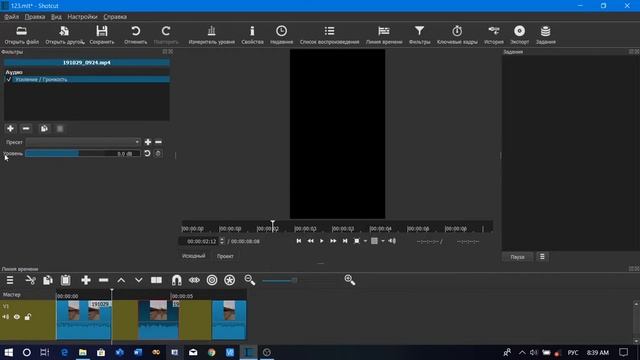This screenshot has height=360, width=640.
Task: Switch to the Исходный tab
Action: tap(193, 256)
